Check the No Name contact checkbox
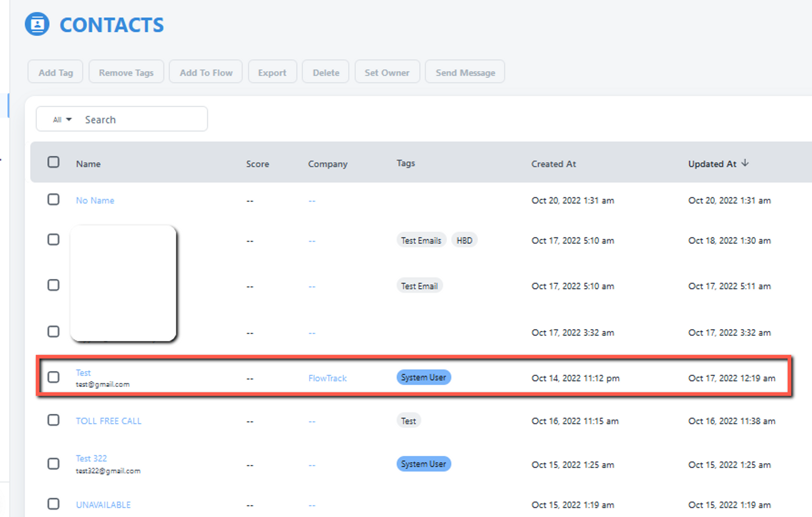This screenshot has height=517, width=812. (x=53, y=200)
